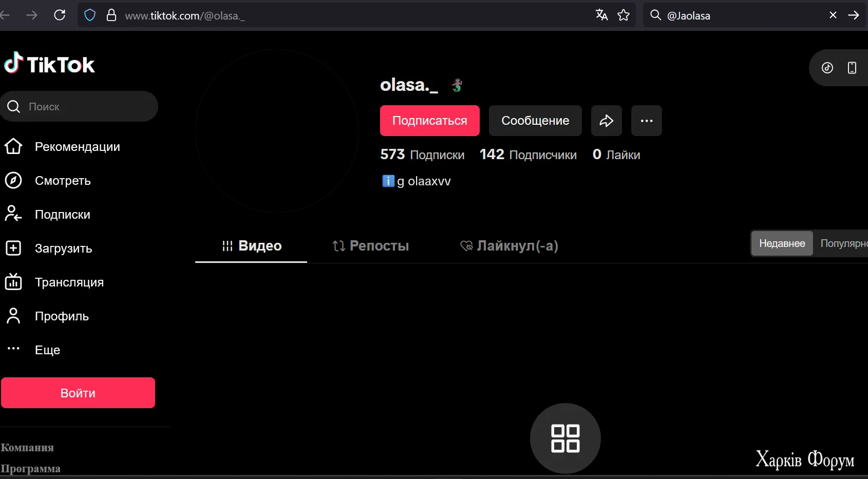Open Рекомендации home icon in sidebar
This screenshot has width=868, height=479.
(x=13, y=146)
